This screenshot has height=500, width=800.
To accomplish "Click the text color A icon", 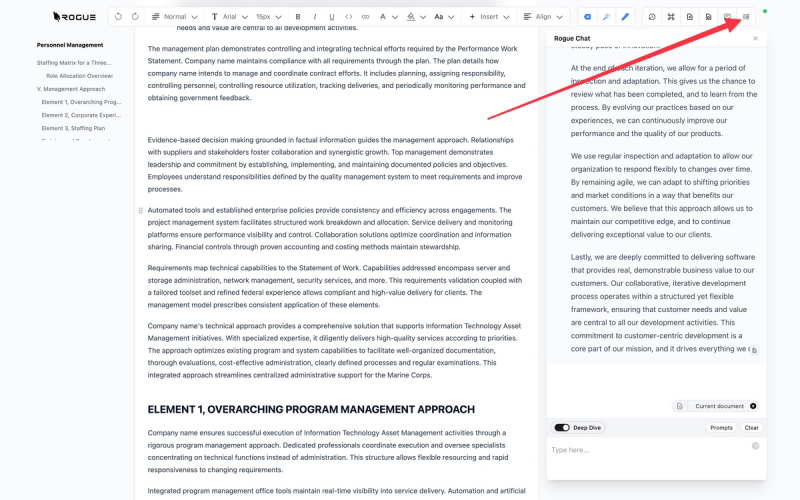I will click(x=383, y=17).
